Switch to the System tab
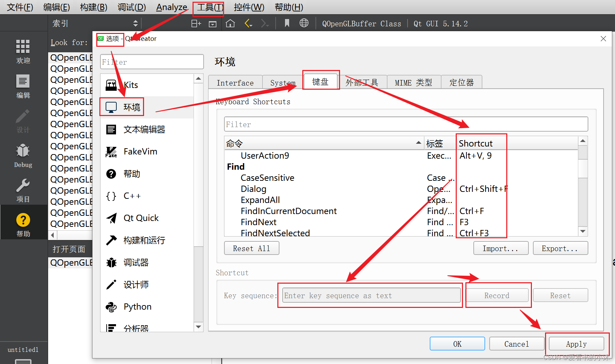The height and width of the screenshot is (364, 615). click(283, 83)
